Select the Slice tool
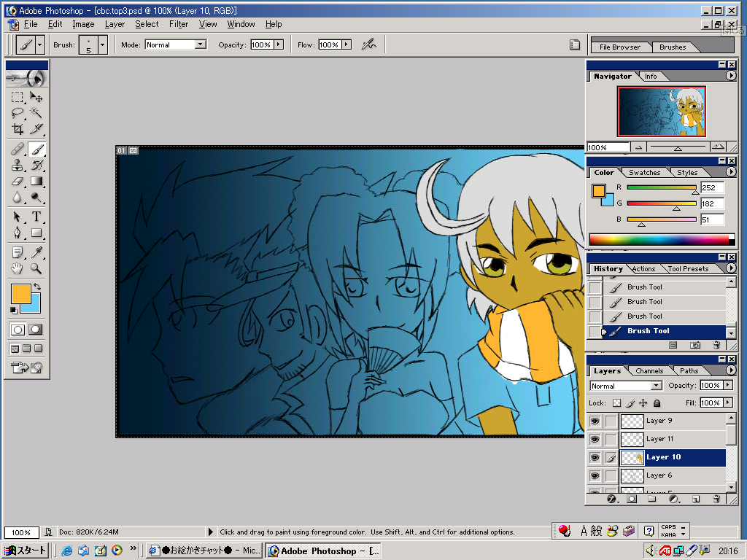 pyautogui.click(x=36, y=129)
